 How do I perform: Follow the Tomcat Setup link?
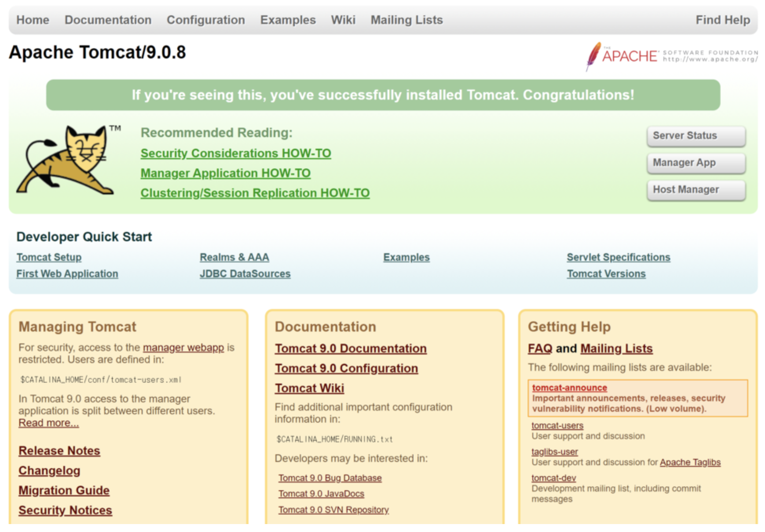click(x=49, y=257)
